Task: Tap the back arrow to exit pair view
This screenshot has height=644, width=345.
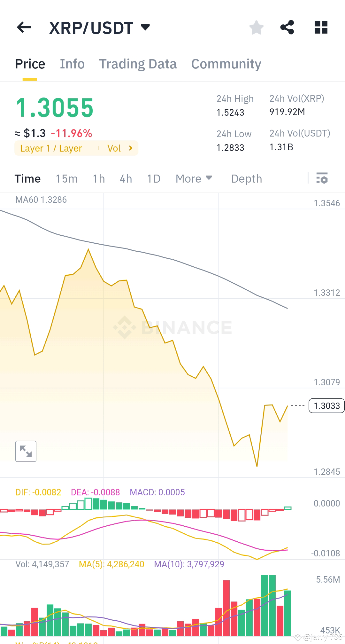Action: pos(24,27)
